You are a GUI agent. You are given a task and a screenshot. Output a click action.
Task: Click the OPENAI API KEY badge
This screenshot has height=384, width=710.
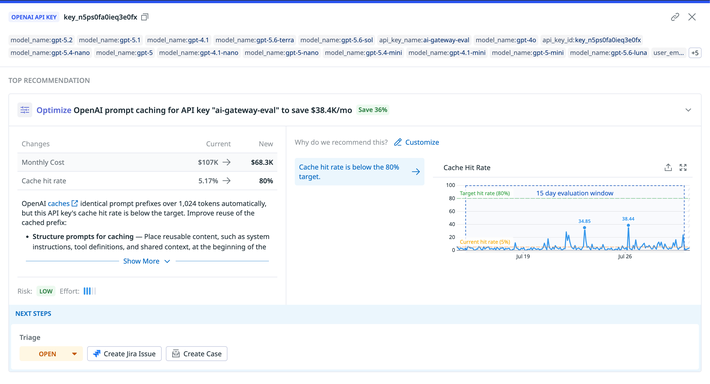[34, 17]
